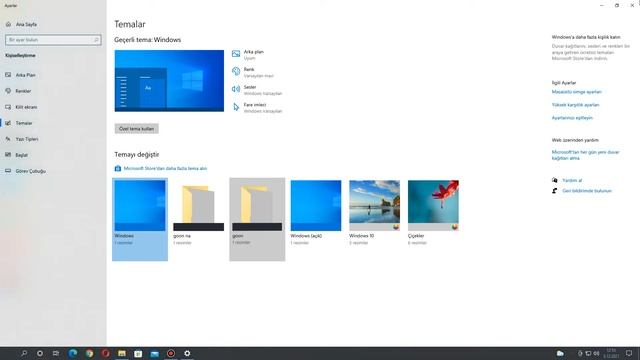
Task: Click the Geri bildirimde bulunun feedback icon
Action: pyautogui.click(x=555, y=191)
